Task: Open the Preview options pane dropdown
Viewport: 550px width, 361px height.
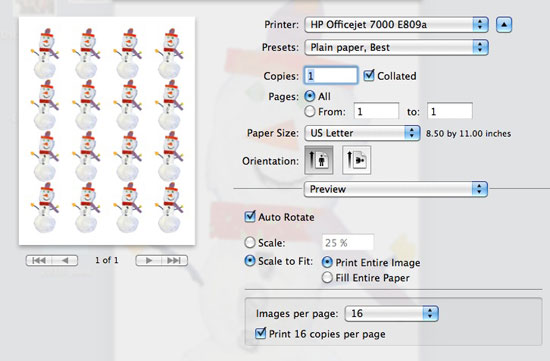Action: coord(396,189)
